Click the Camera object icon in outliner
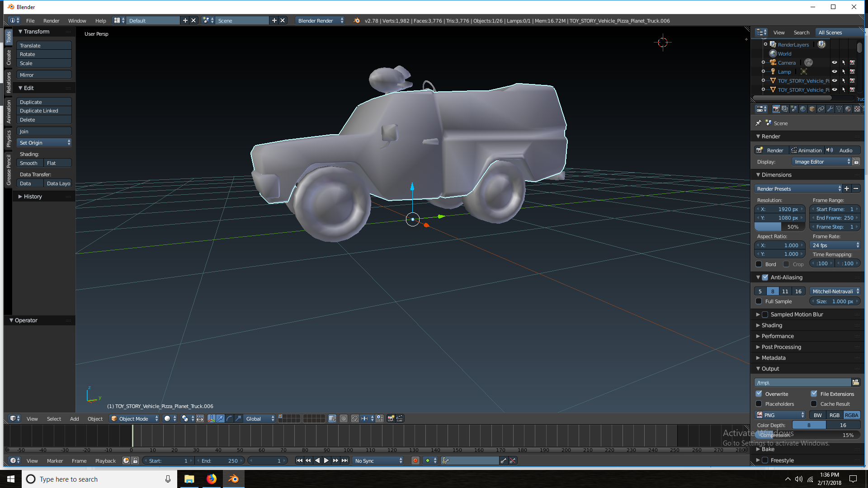Image resolution: width=868 pixels, height=488 pixels. (773, 63)
